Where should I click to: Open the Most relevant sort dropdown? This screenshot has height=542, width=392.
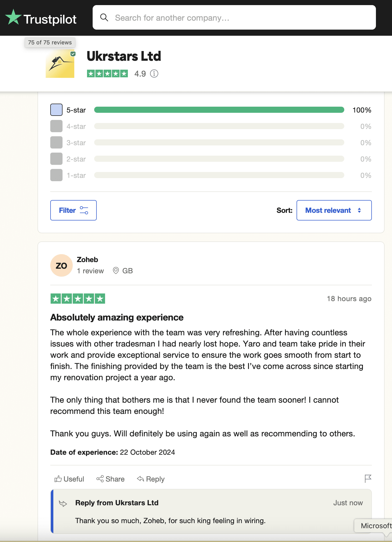pos(334,210)
